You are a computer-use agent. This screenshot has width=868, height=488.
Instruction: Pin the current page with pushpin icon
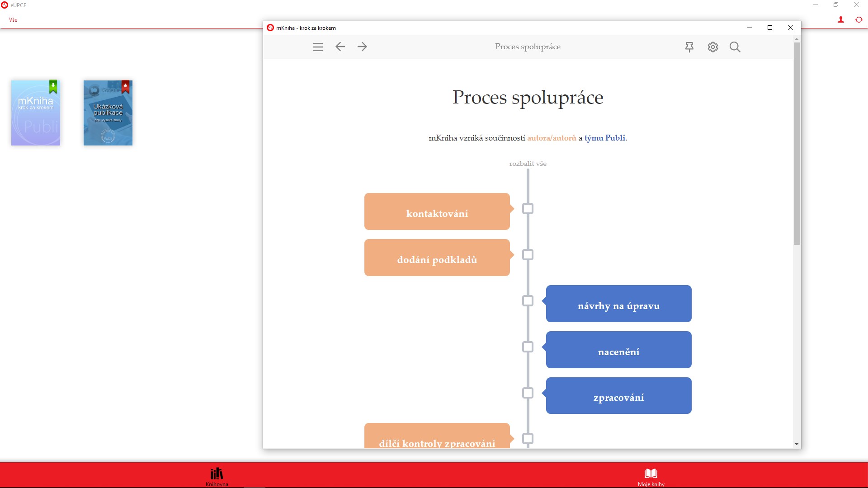tap(689, 47)
